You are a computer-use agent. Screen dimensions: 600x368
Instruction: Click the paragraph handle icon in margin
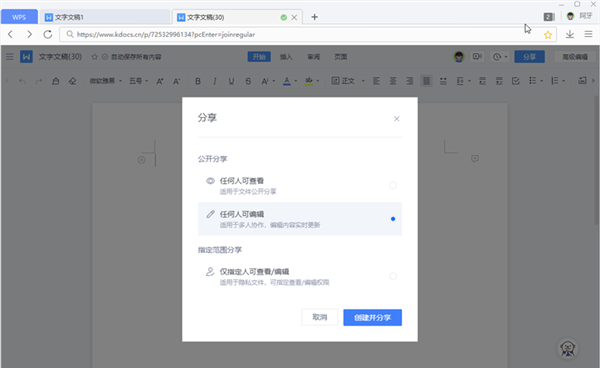tap(142, 160)
